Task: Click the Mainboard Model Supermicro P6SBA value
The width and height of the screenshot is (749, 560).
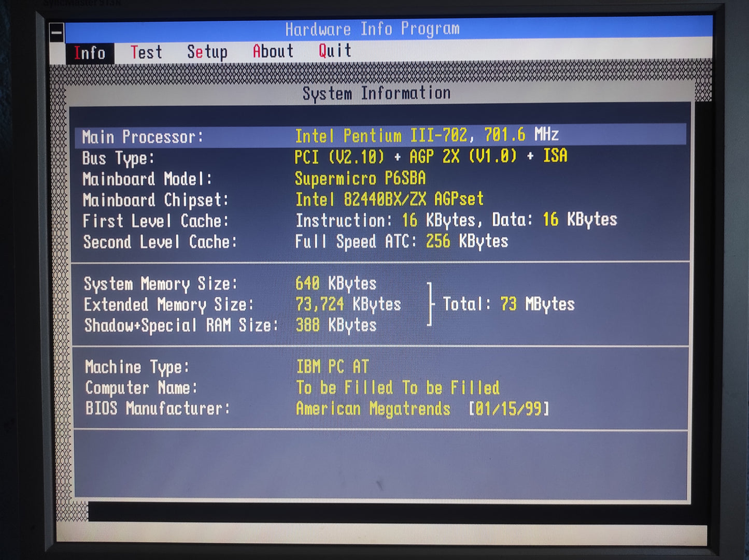Action: point(360,178)
